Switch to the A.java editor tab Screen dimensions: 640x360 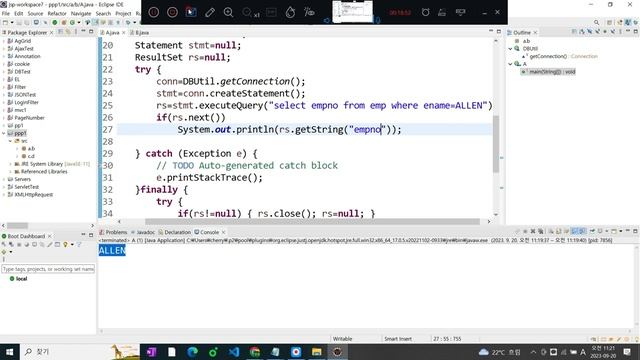pyautogui.click(x=112, y=32)
